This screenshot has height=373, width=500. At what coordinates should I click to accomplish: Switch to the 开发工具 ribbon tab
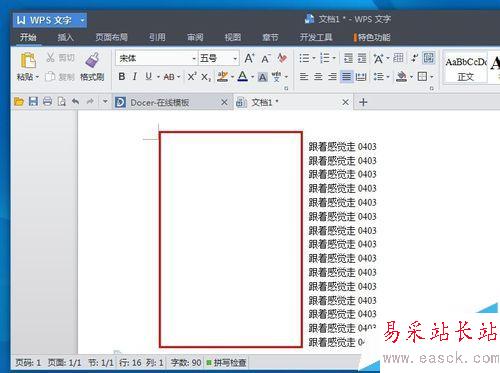316,37
